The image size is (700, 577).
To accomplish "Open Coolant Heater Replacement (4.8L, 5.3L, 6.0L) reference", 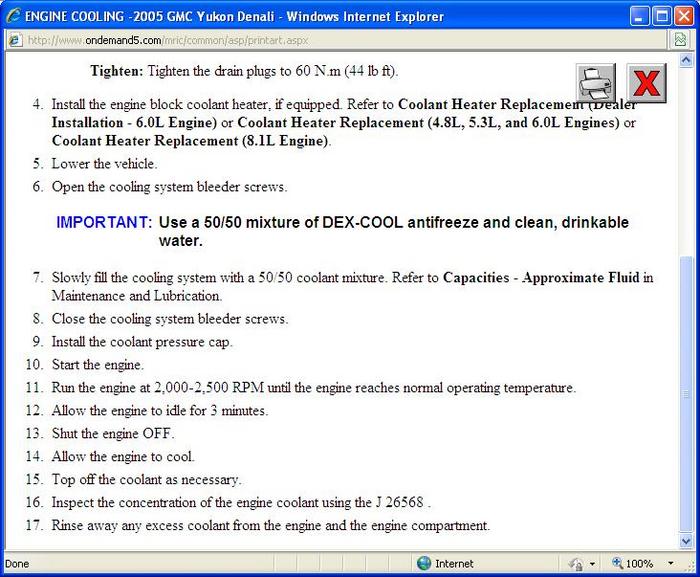I will point(428,122).
